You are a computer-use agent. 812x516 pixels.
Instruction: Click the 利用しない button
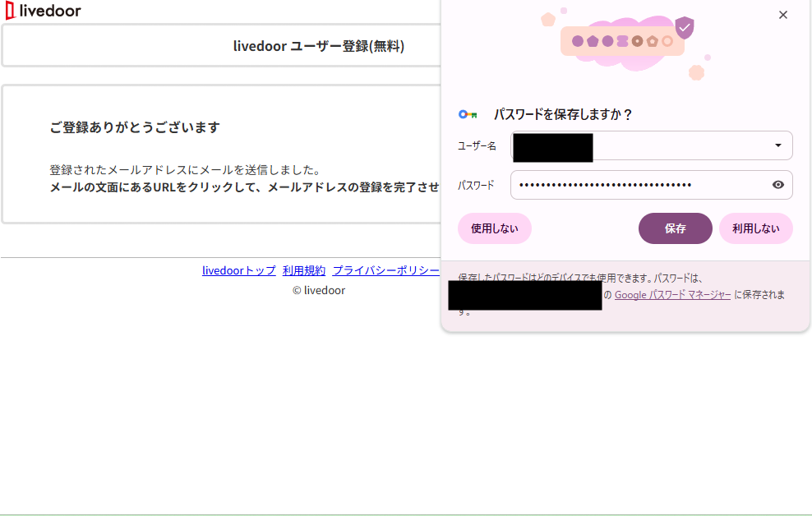(x=755, y=228)
